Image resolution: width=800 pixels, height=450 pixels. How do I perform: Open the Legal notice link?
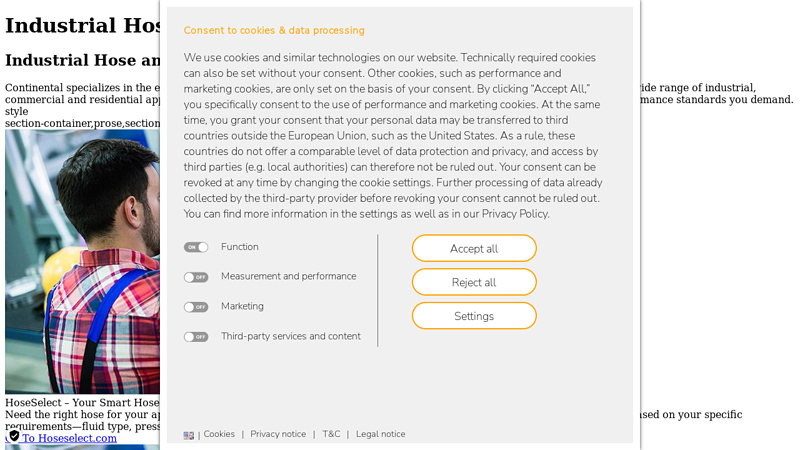(380, 434)
